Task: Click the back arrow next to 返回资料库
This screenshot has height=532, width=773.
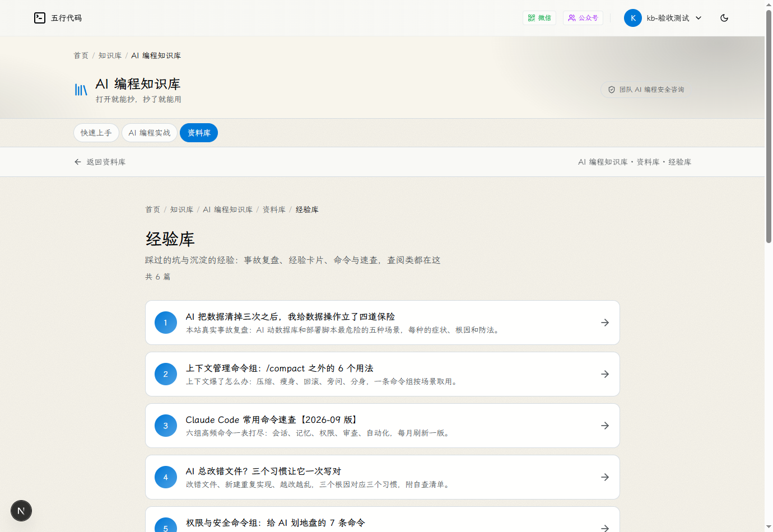Action: (x=78, y=162)
